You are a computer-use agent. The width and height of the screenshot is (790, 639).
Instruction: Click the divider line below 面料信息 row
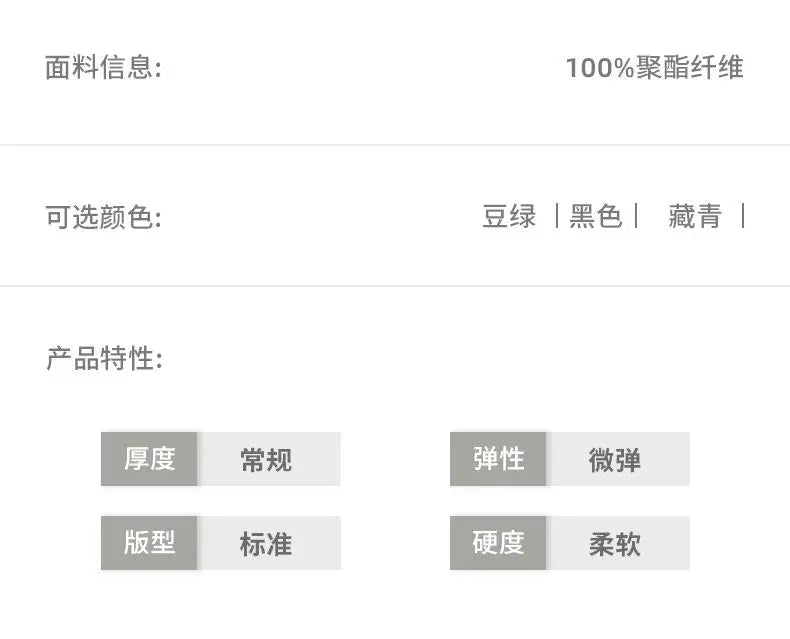[395, 145]
